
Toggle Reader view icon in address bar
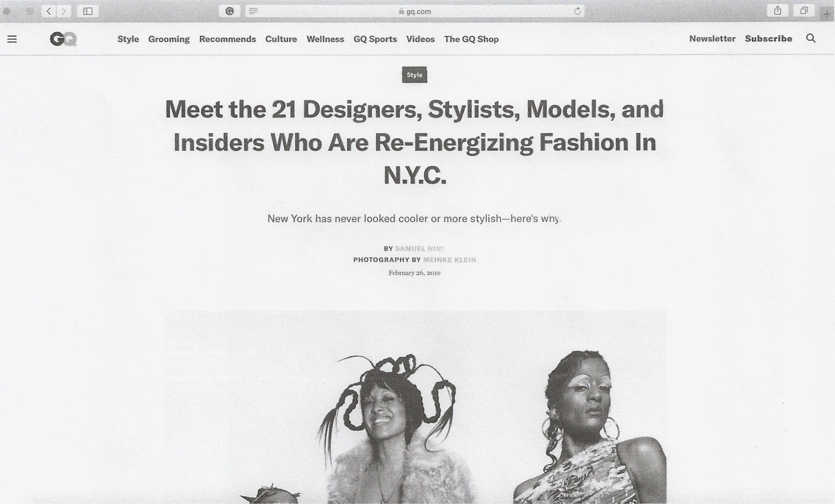[253, 11]
